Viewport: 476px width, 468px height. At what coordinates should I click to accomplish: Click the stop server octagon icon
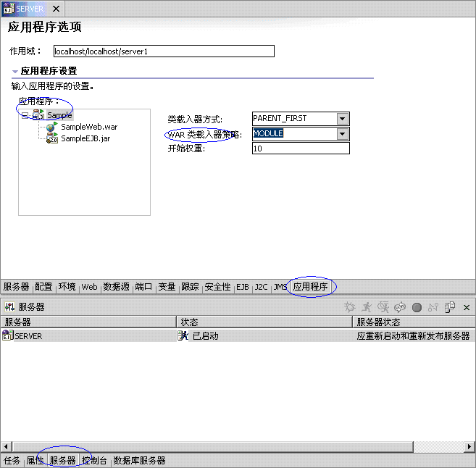(417, 307)
